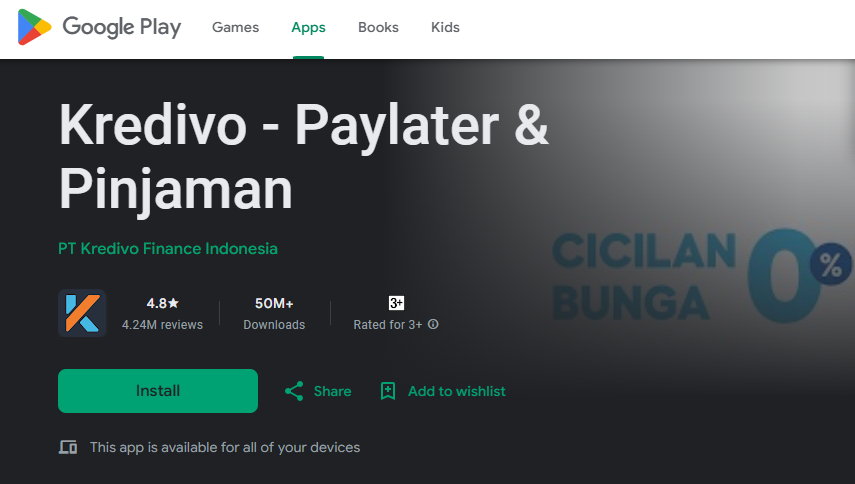View the 4.24M reviews count
Screen dimensions: 855x484
(162, 325)
